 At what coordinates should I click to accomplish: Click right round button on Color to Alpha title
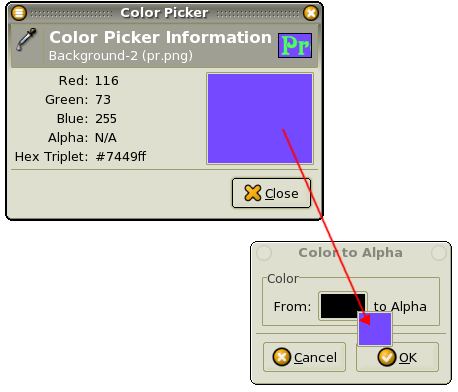pos(439,253)
